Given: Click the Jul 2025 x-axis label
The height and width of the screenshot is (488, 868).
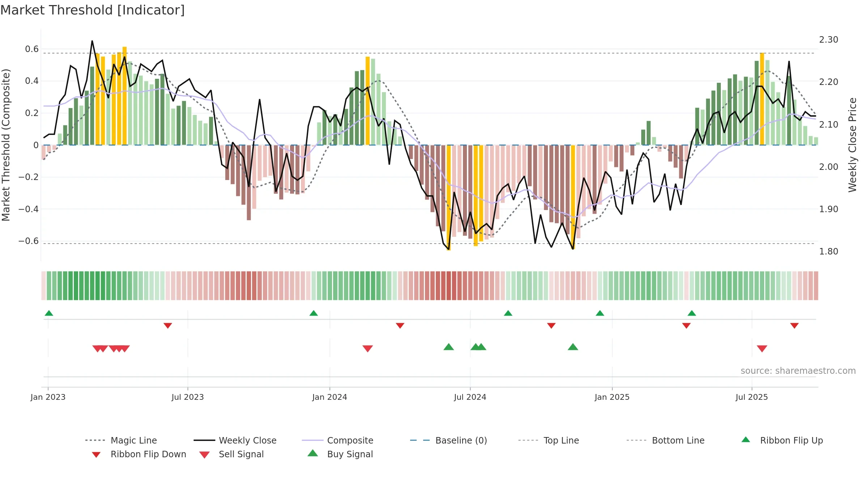Looking at the screenshot, I should click(x=752, y=397).
